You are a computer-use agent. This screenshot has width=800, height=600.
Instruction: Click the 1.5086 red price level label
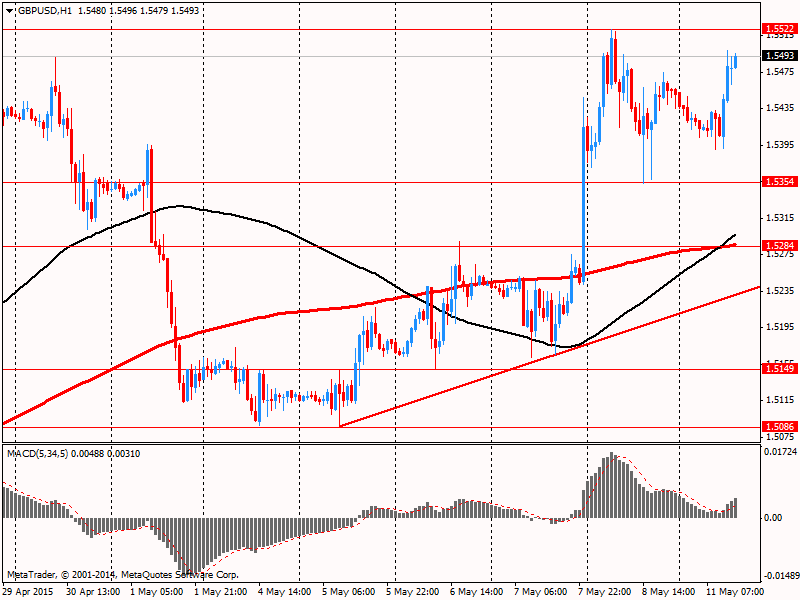click(779, 426)
